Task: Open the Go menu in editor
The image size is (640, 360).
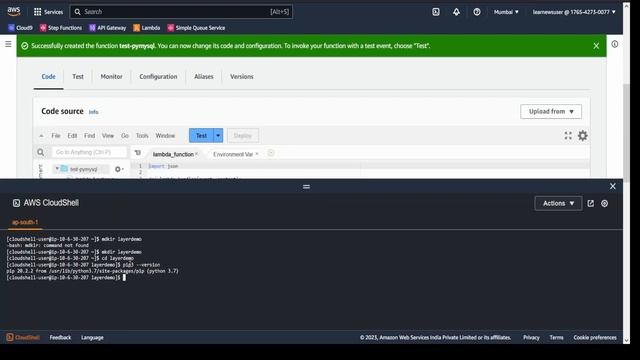Action: pyautogui.click(x=125, y=136)
